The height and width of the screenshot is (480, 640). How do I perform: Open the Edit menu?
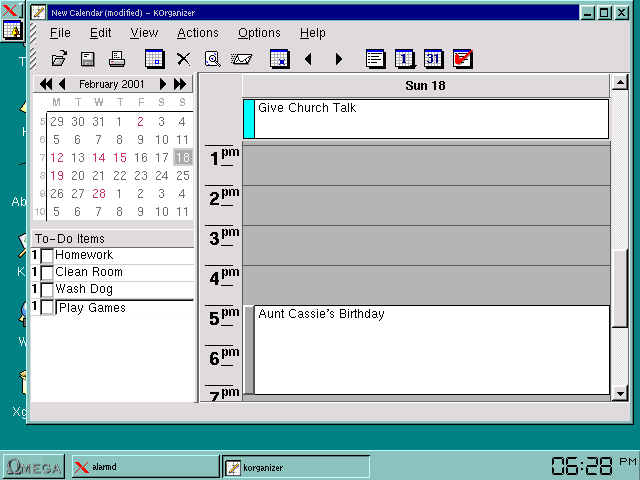click(100, 33)
